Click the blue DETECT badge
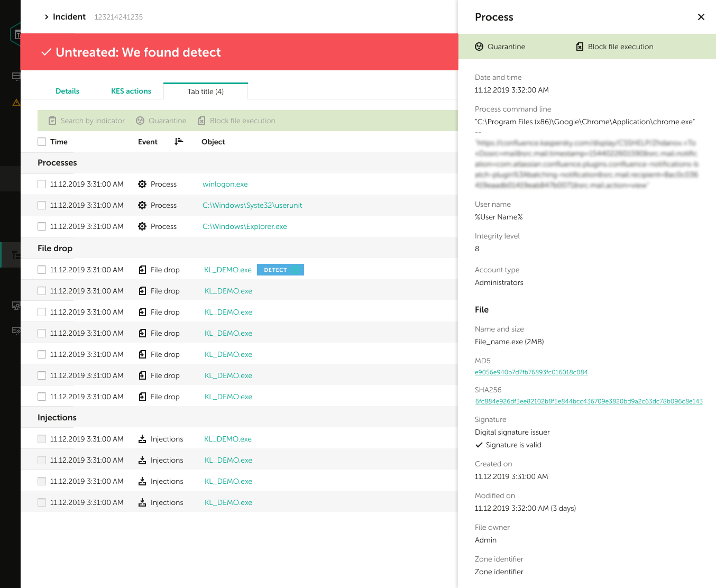This screenshot has width=716, height=588. coord(280,270)
